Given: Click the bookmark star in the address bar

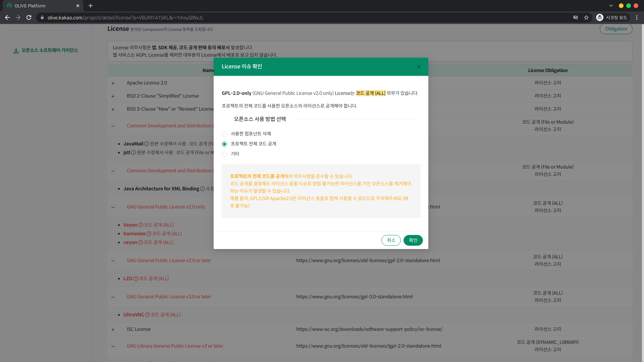Looking at the screenshot, I should tap(586, 17).
